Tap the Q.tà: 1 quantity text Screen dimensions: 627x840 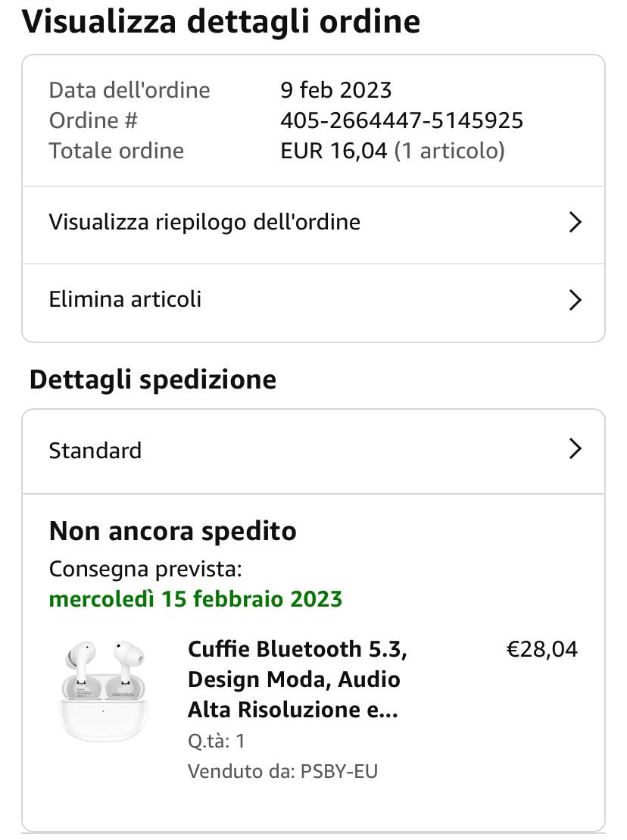217,741
